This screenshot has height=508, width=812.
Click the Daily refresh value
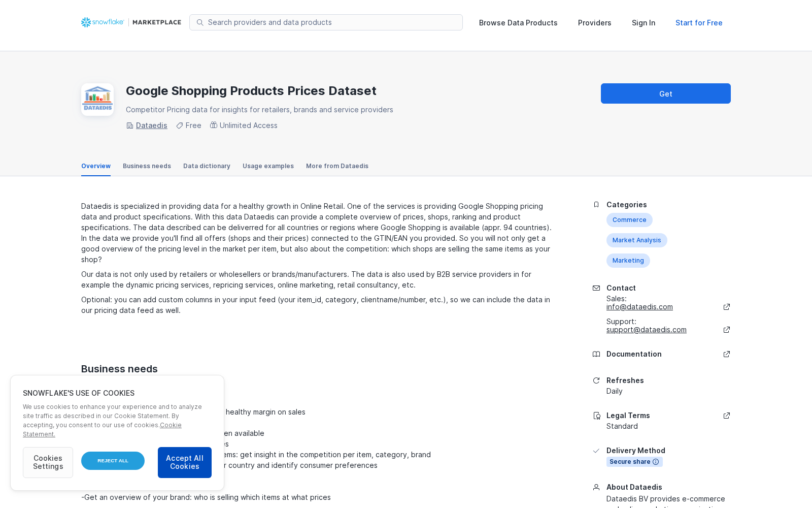[x=614, y=391]
